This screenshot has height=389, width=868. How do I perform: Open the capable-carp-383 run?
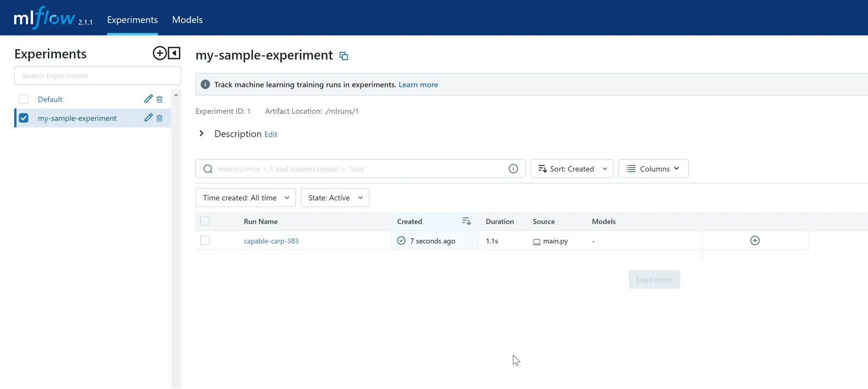coord(271,241)
